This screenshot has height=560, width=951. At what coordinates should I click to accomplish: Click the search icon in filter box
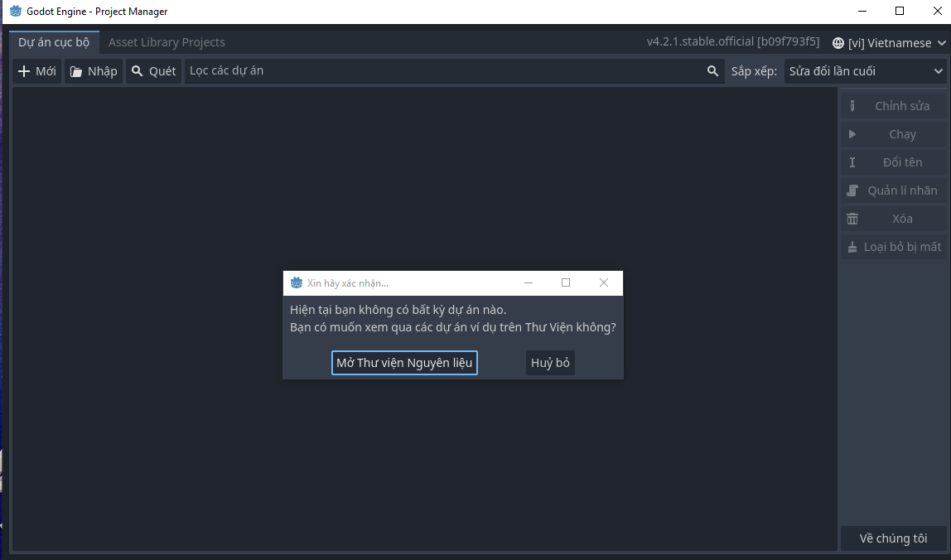click(x=712, y=71)
